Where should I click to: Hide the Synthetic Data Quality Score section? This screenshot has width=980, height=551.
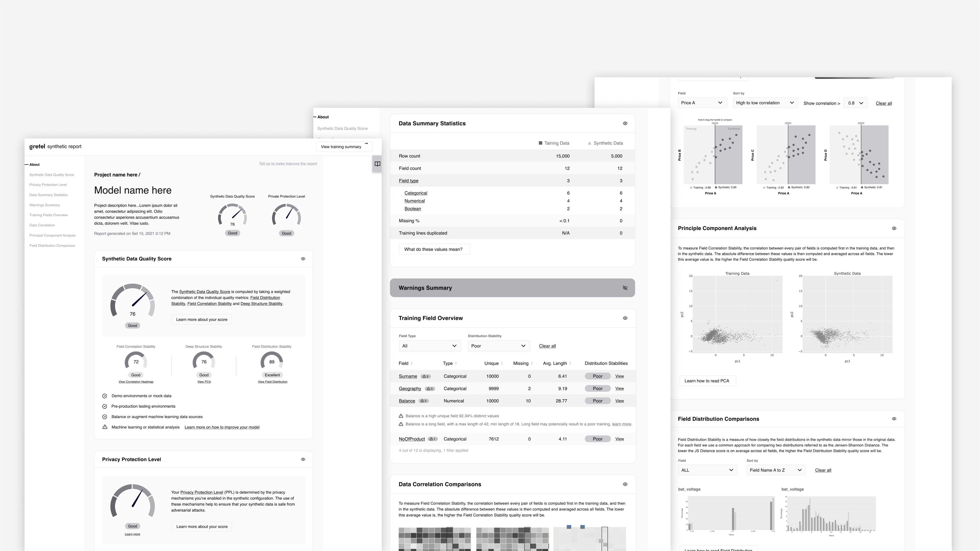coord(303,259)
